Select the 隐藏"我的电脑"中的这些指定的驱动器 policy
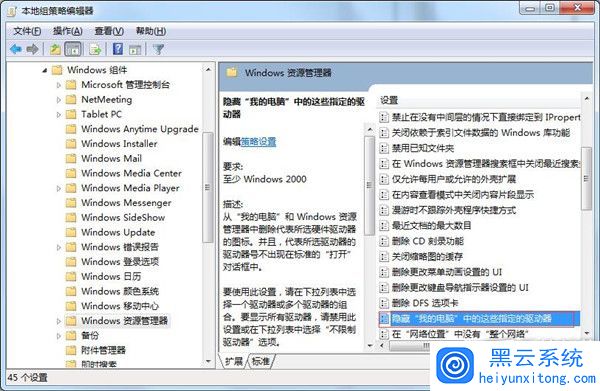 [x=479, y=319]
